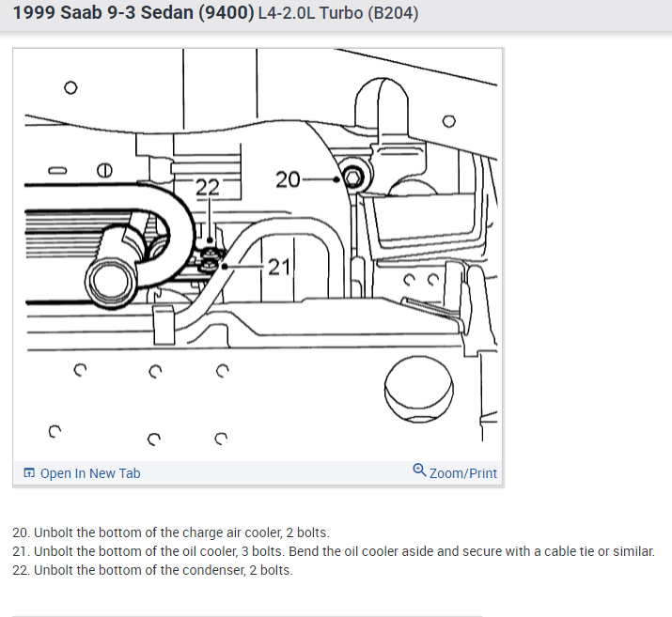Click the L4-2.0L Turbo (B204) engine text
This screenshot has height=617, width=672.
click(x=338, y=13)
